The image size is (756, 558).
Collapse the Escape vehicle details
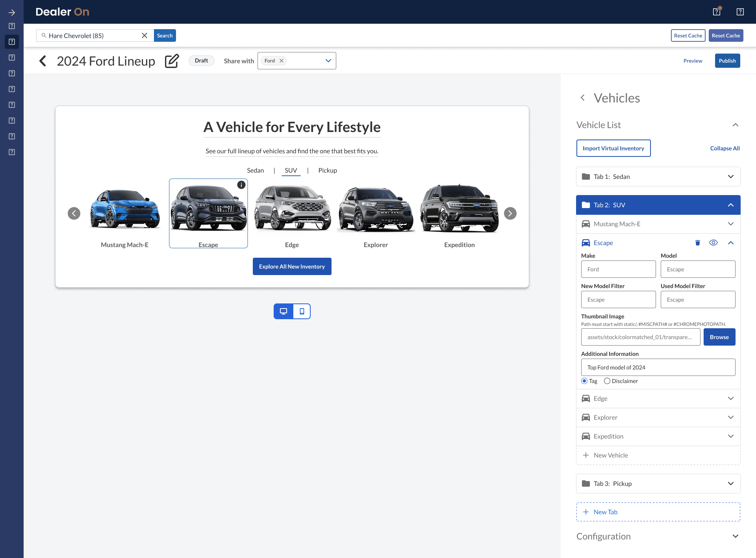pyautogui.click(x=731, y=243)
